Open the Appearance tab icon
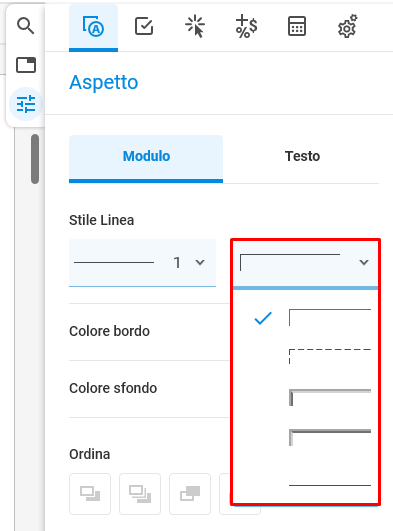This screenshot has height=531, width=393. coord(93,27)
